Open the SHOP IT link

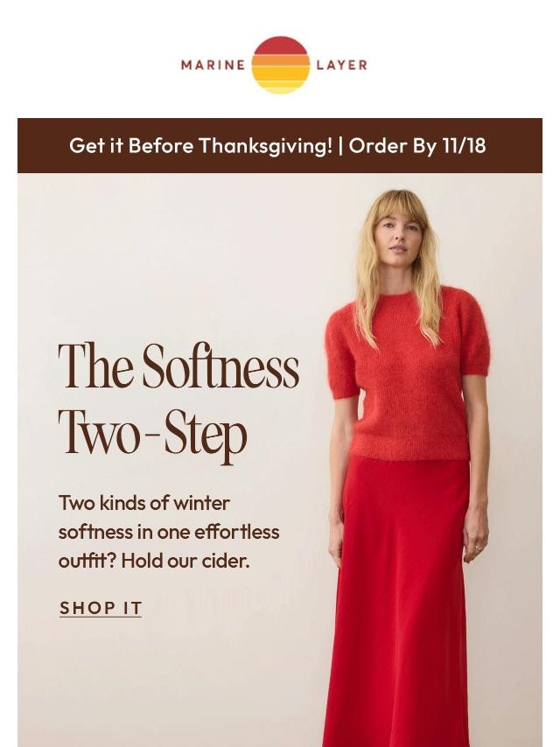point(101,609)
